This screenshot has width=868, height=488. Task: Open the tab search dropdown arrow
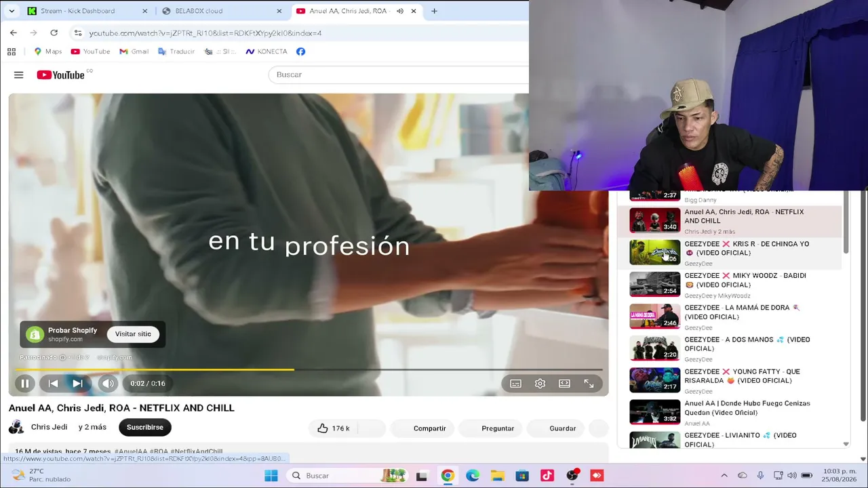tap(12, 11)
